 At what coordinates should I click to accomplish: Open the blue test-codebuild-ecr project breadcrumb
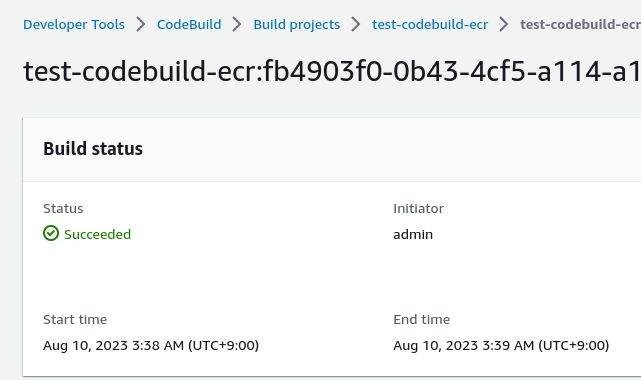[430, 25]
